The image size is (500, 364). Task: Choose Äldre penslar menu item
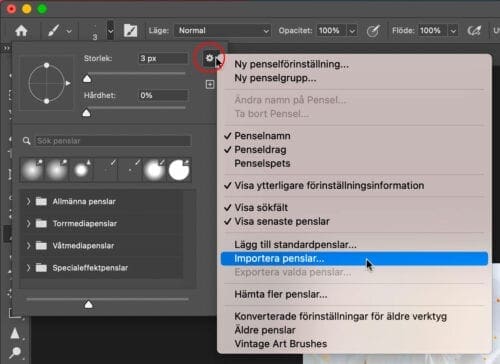(354, 330)
